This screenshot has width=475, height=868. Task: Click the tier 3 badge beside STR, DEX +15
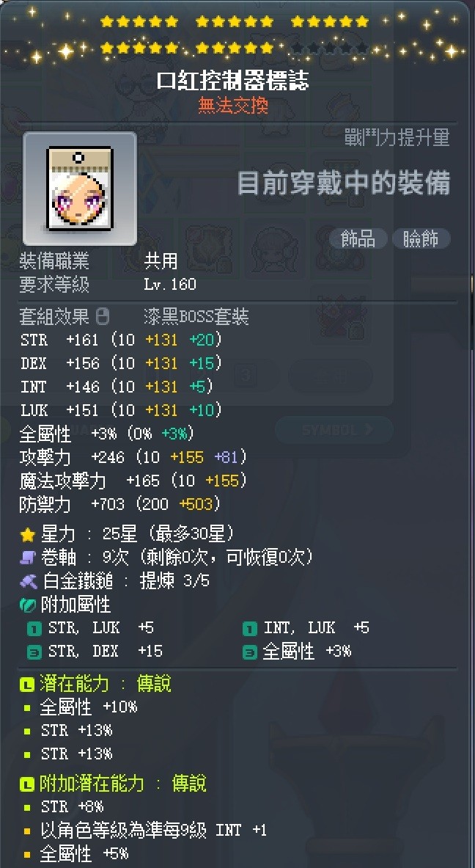35,652
